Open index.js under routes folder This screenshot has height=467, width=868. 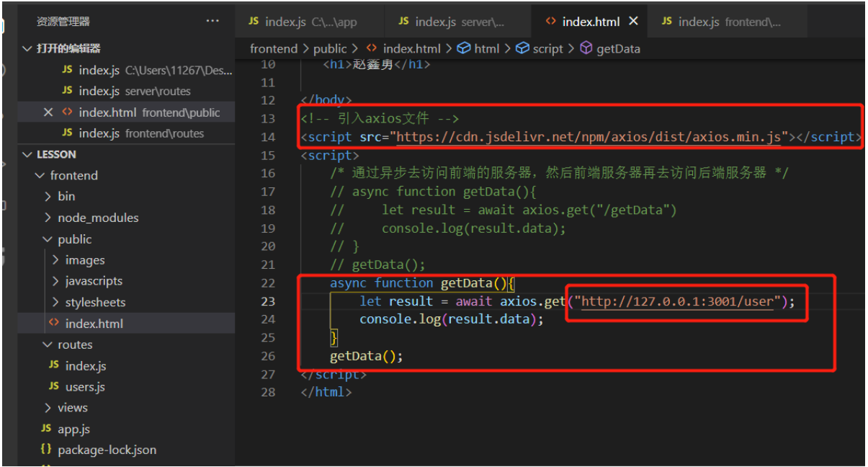[86, 366]
